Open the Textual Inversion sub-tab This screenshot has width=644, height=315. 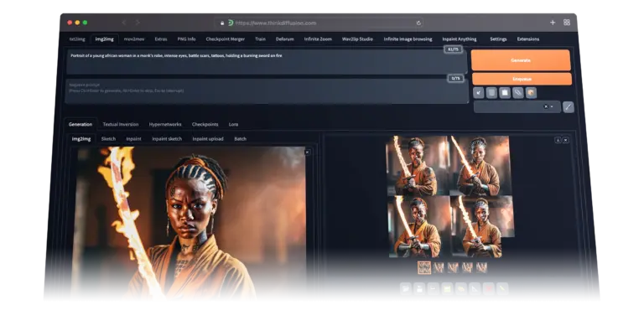pos(121,124)
